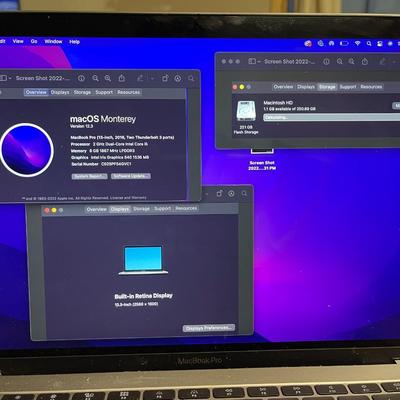Select Storage tab in macOS Monterey window
The height and width of the screenshot is (400, 400).
tap(82, 92)
